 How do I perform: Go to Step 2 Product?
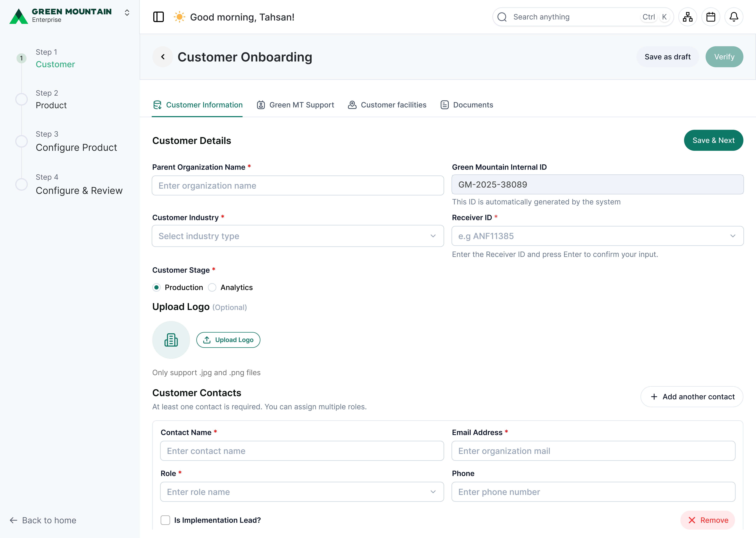point(51,99)
